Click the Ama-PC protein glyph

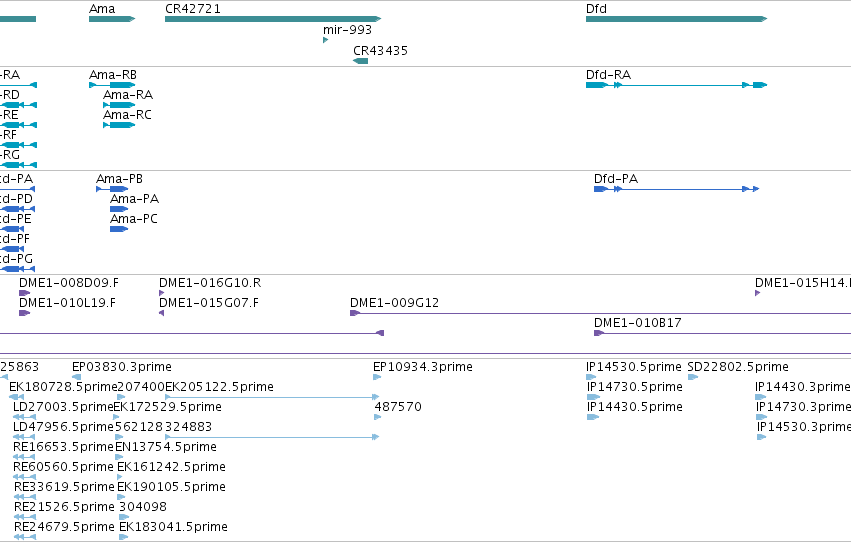[x=119, y=229]
